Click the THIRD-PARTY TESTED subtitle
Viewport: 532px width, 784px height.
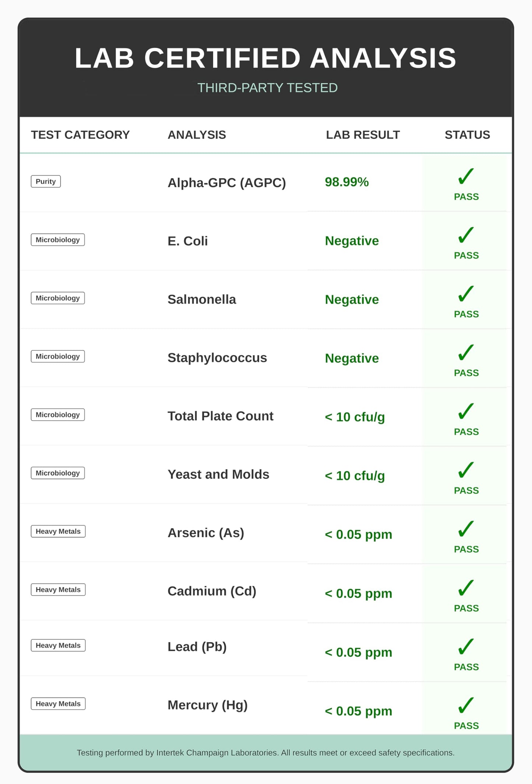pyautogui.click(x=267, y=88)
